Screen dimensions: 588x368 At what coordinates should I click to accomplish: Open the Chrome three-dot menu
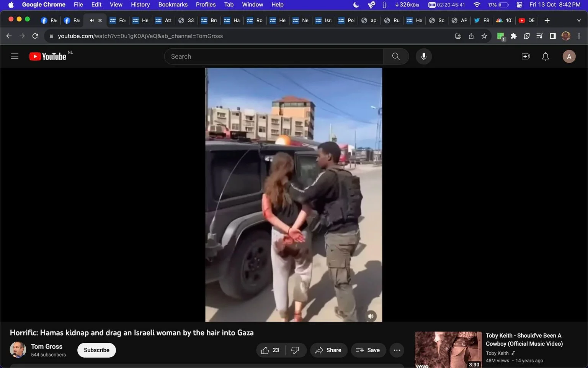click(579, 36)
